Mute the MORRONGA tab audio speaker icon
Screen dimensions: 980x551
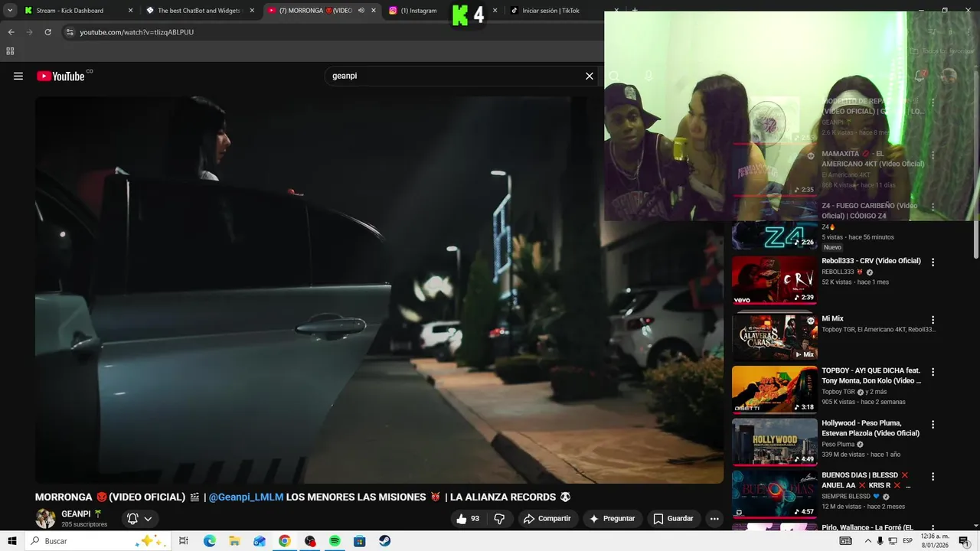pos(361,11)
